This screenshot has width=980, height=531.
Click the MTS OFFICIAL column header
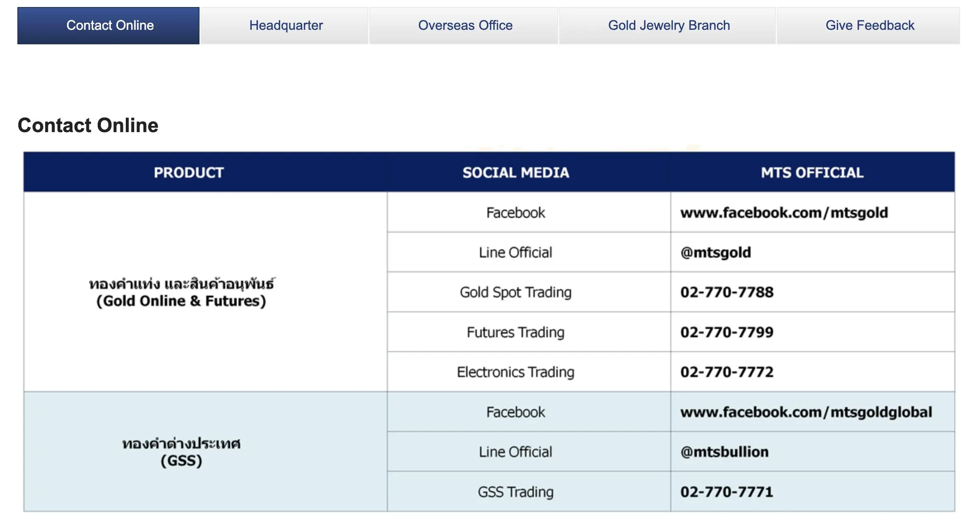(812, 172)
